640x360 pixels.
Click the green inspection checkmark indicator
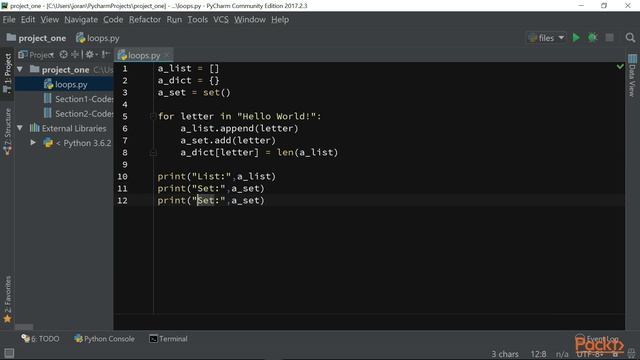tap(620, 66)
